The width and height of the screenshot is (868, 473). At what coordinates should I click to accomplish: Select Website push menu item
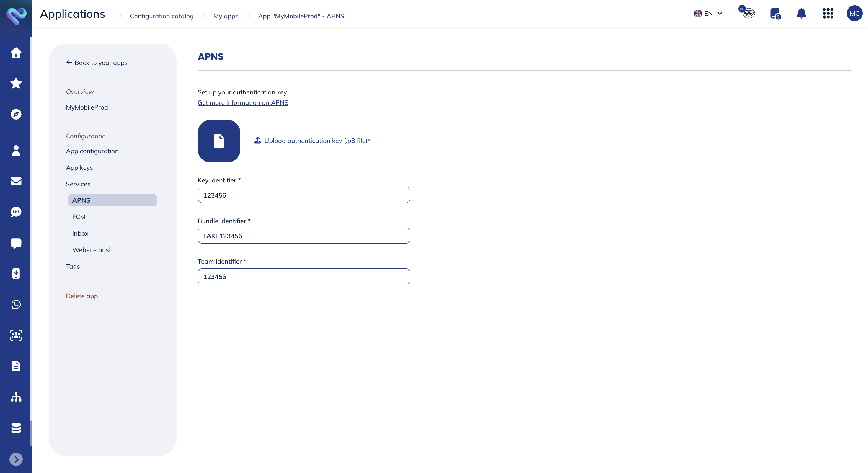pos(92,250)
